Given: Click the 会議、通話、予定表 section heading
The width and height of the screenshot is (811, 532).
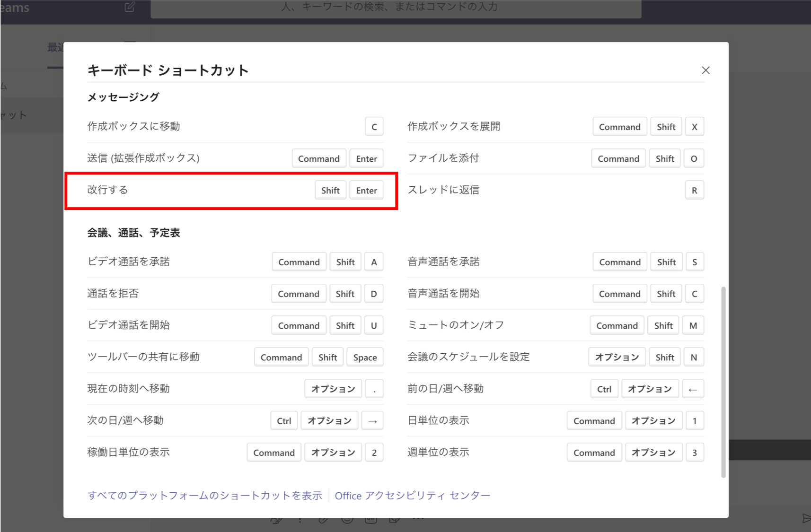Looking at the screenshot, I should click(x=133, y=233).
